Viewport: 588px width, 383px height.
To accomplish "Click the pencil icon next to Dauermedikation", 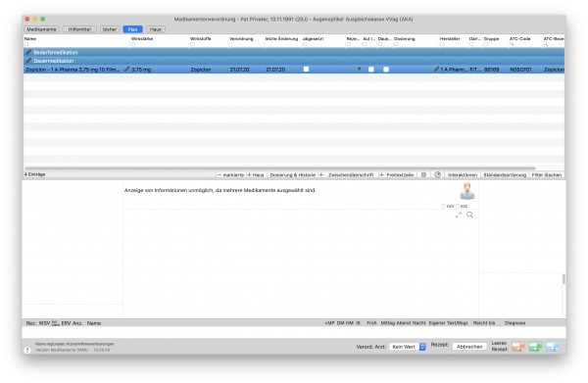I will coord(28,61).
